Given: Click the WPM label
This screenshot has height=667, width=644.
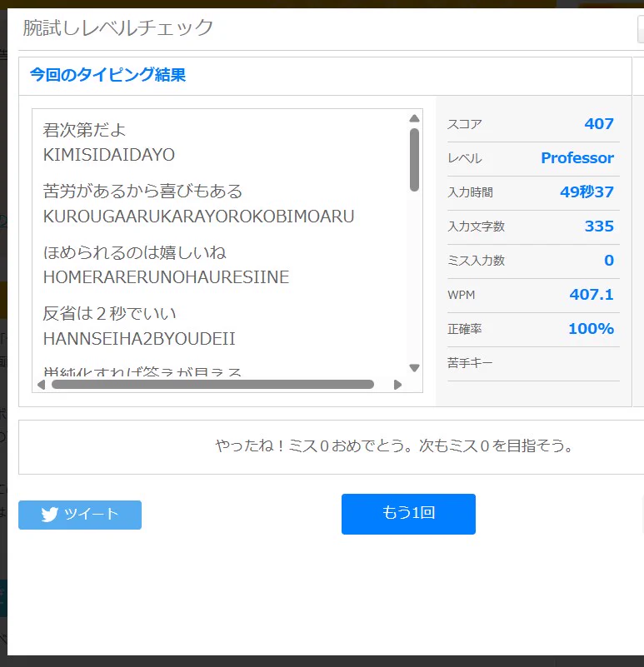Looking at the screenshot, I should coord(461,295).
